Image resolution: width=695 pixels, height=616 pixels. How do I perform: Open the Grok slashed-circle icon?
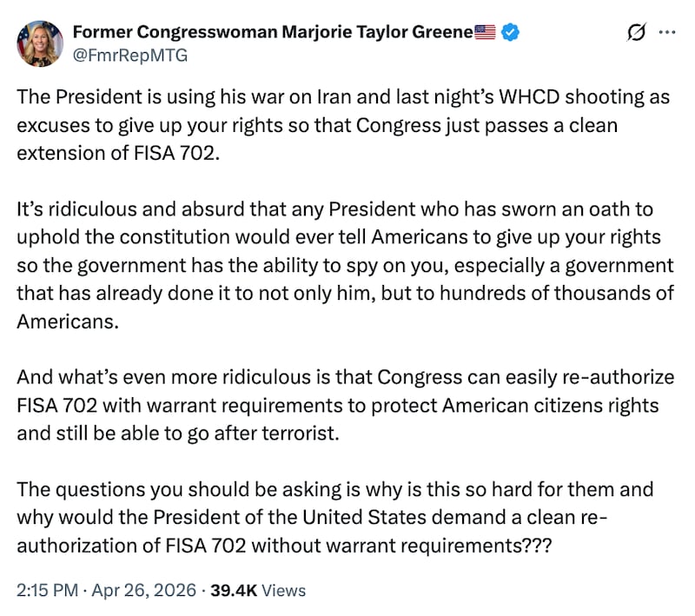pyautogui.click(x=636, y=33)
